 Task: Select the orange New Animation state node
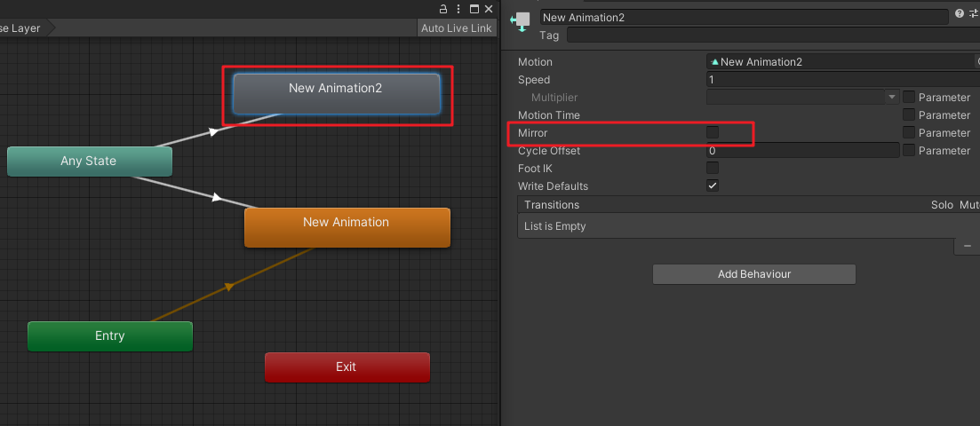[x=347, y=227]
